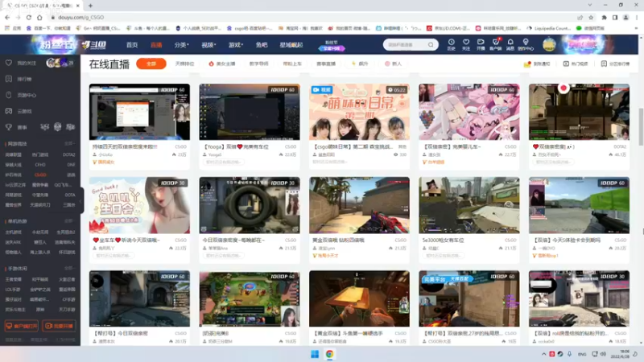Click the browser address bar

click(x=312, y=17)
